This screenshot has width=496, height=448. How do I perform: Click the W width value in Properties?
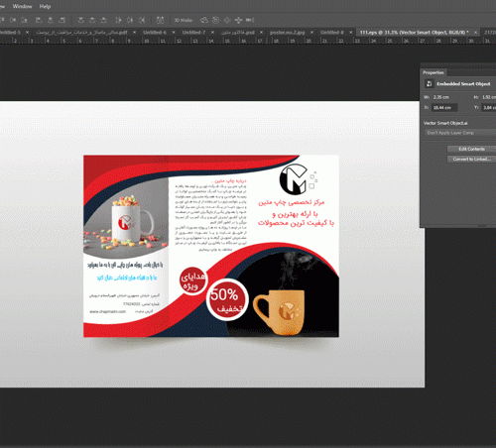pos(441,97)
